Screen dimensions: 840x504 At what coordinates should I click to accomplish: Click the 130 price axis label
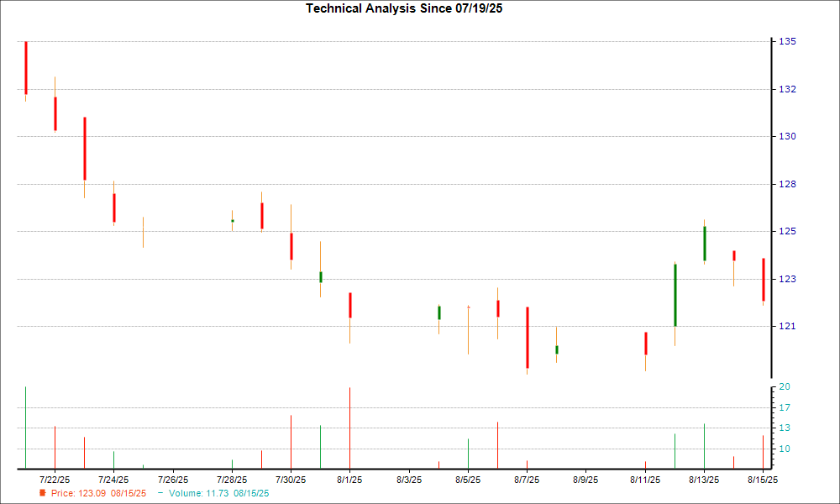788,136
